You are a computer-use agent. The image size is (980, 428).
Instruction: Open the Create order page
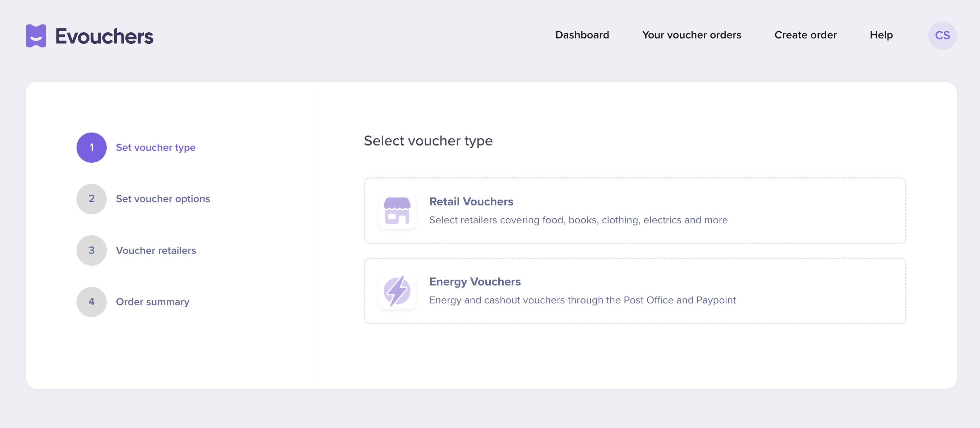pos(805,35)
